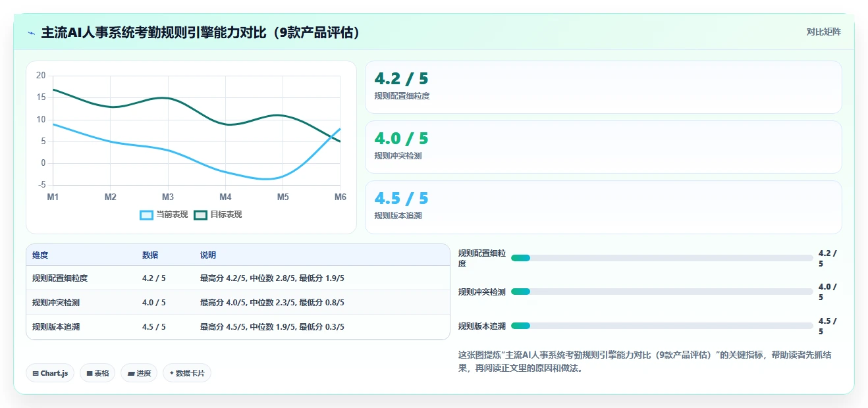Click the 对比矩阵 label in header
Screen dimensions: 868x408
(x=823, y=32)
